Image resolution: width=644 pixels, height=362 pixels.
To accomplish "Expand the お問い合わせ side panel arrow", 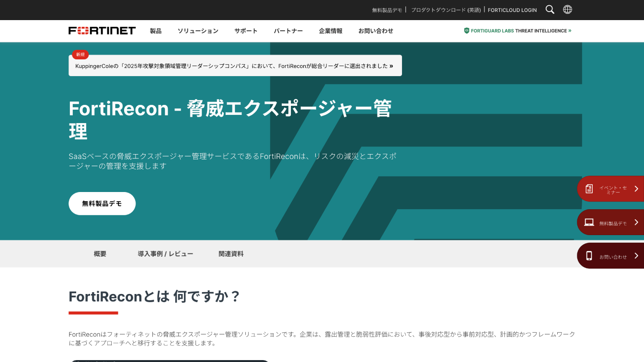I will pyautogui.click(x=636, y=256).
